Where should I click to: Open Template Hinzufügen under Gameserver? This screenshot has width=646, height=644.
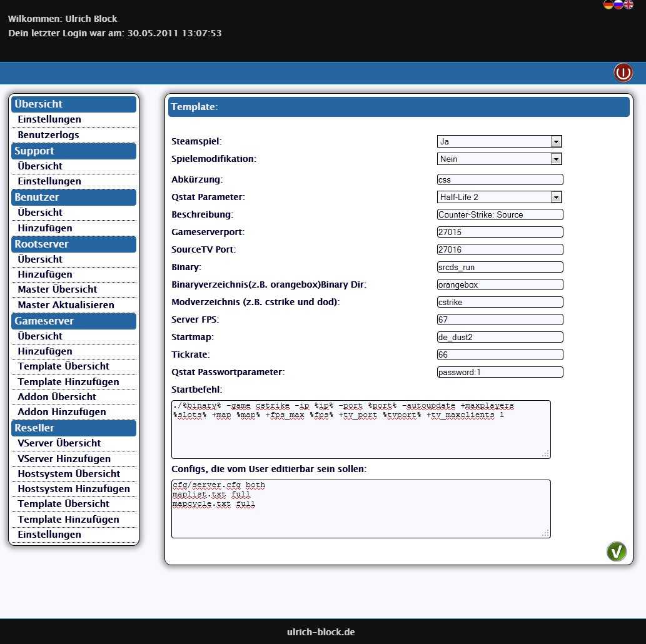(x=68, y=382)
